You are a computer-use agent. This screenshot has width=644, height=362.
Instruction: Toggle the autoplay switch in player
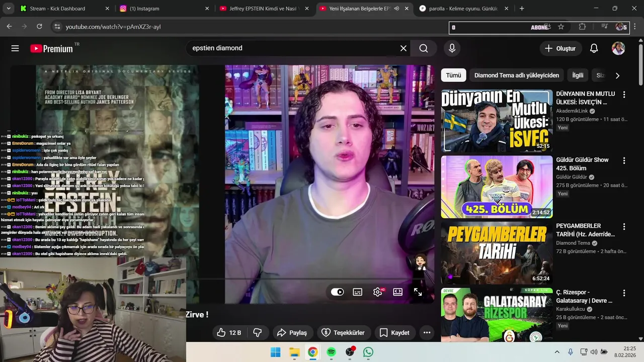click(337, 292)
